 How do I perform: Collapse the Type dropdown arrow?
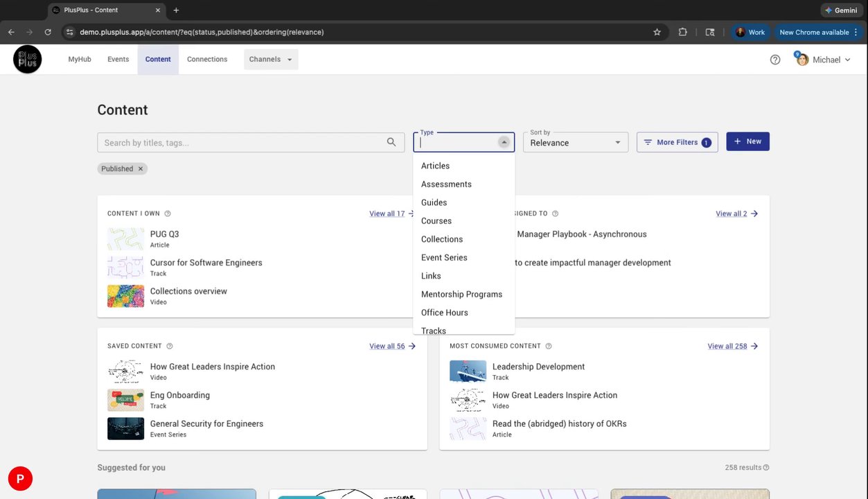(504, 142)
